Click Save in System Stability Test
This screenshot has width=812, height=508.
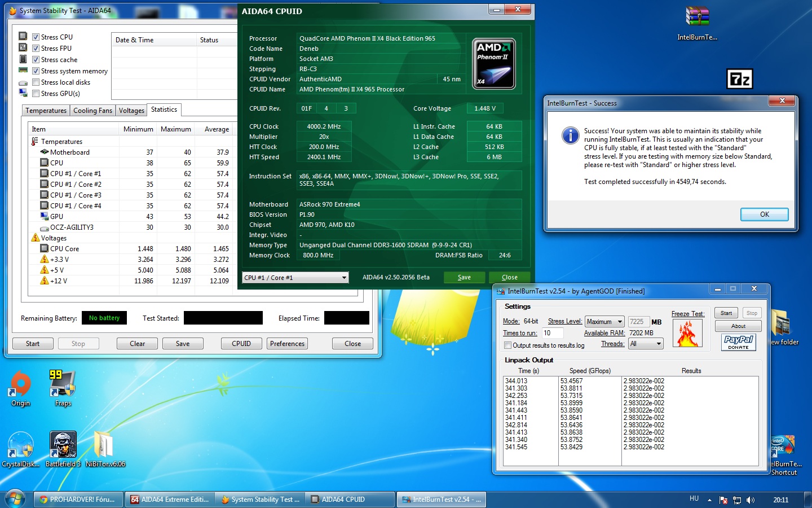click(183, 343)
